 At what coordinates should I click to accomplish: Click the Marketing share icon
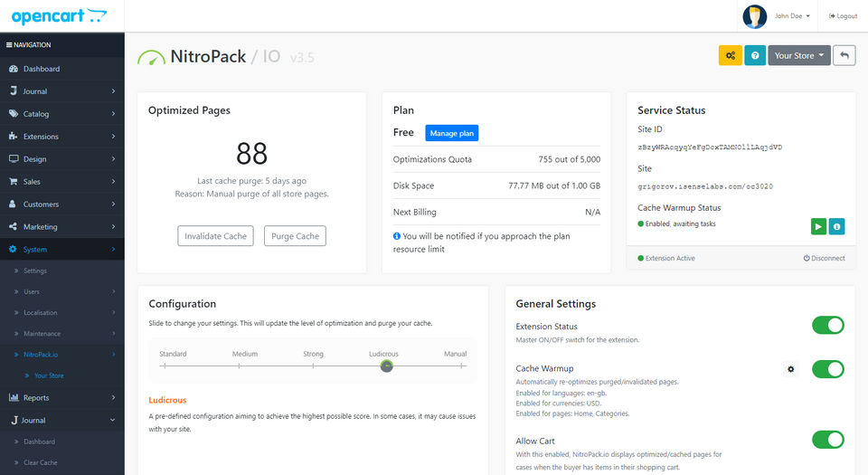click(x=14, y=226)
